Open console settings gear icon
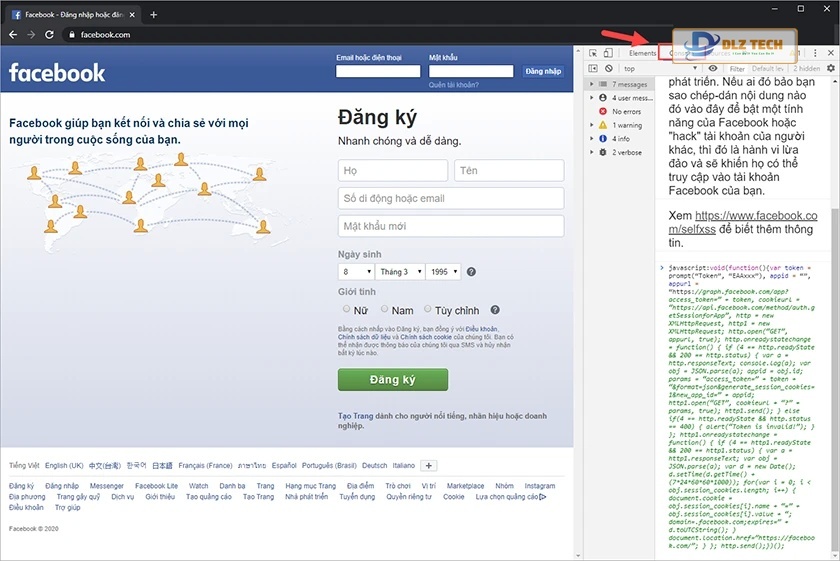Viewport: 840px width, 561px height. pos(830,68)
